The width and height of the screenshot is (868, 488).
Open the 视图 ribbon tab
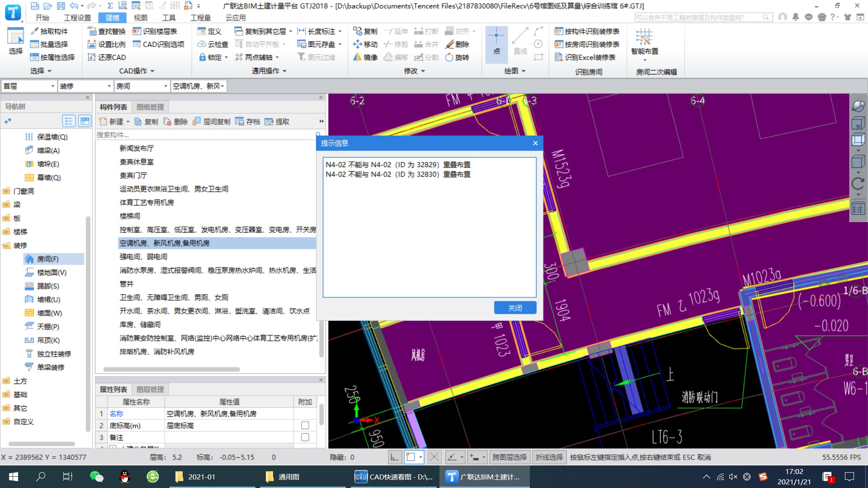[141, 18]
